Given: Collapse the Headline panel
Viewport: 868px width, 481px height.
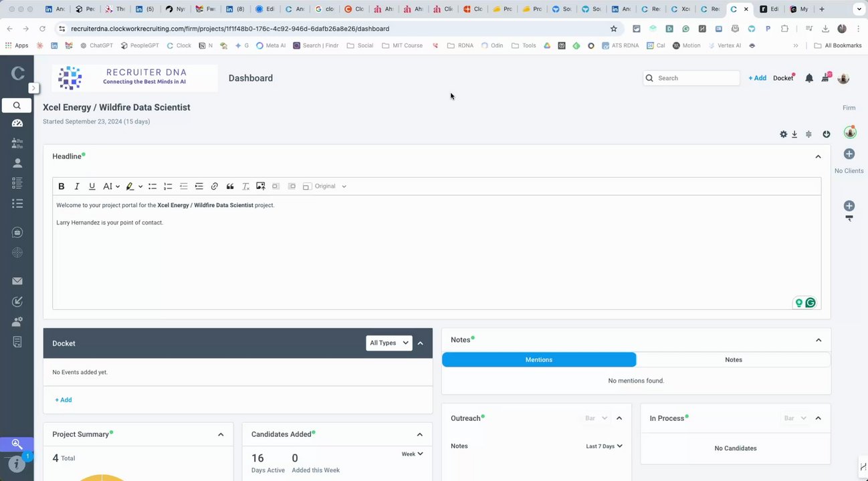Looking at the screenshot, I should (818, 156).
